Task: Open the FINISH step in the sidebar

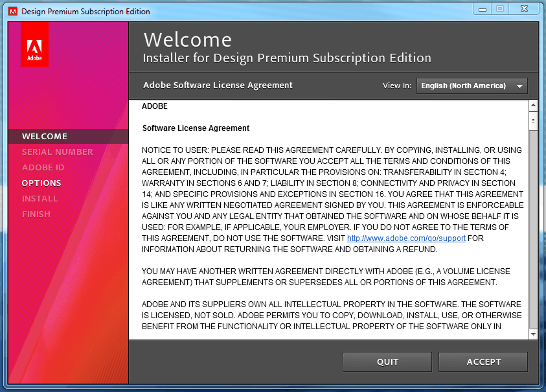Action: click(x=38, y=214)
